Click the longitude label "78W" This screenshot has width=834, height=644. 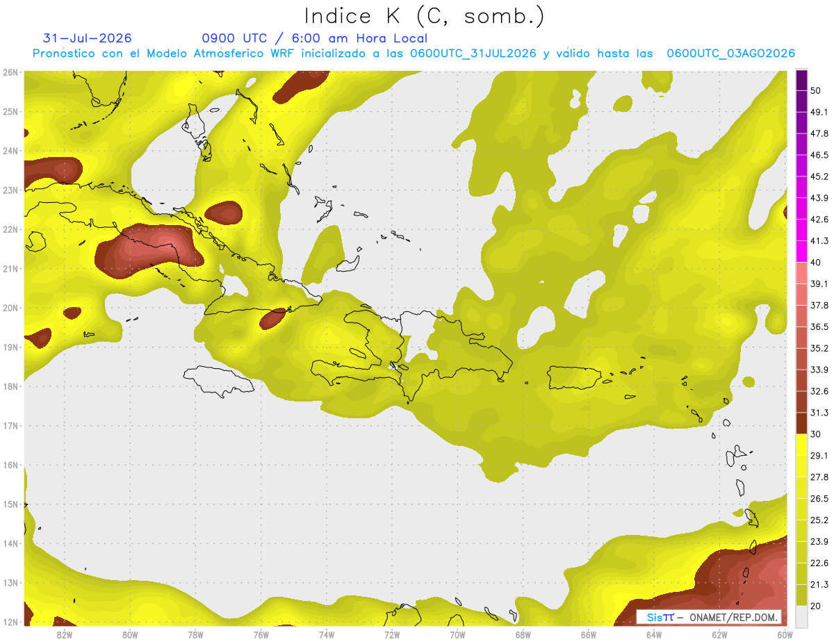coord(195,634)
